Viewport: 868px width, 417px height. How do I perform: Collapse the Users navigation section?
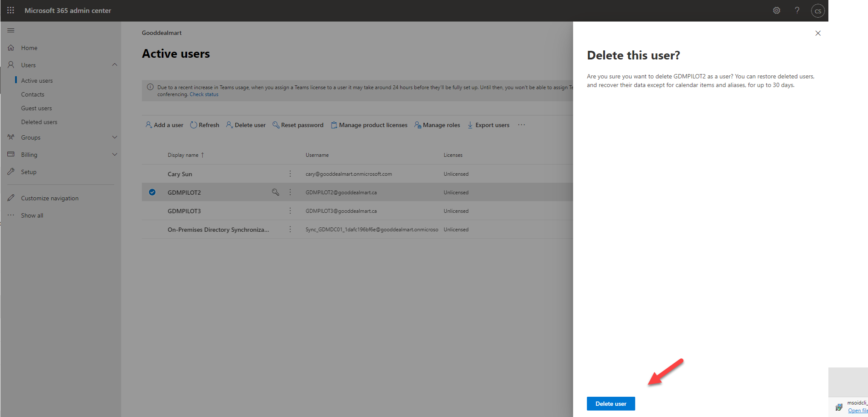click(x=115, y=65)
